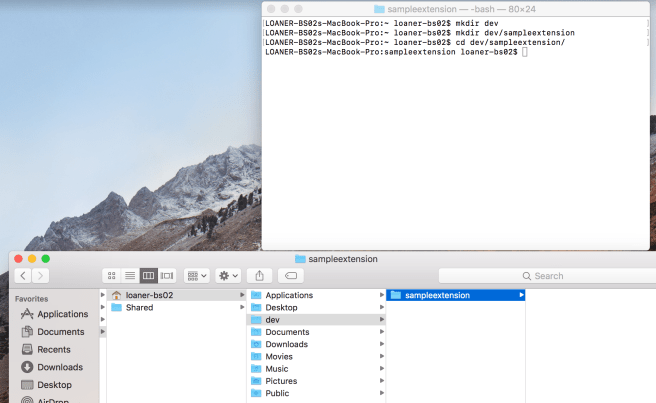Open Applications in Favorites sidebar
This screenshot has width=656, height=403.
coord(62,314)
